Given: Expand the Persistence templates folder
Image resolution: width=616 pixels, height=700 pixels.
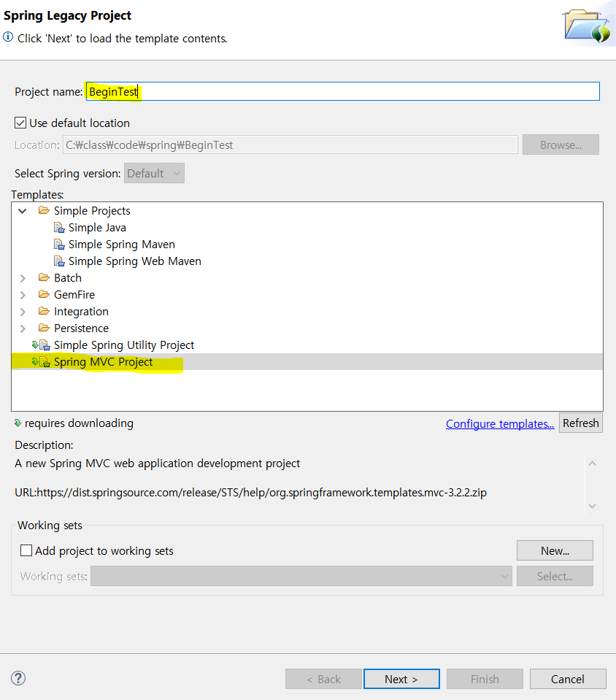Looking at the screenshot, I should (23, 328).
